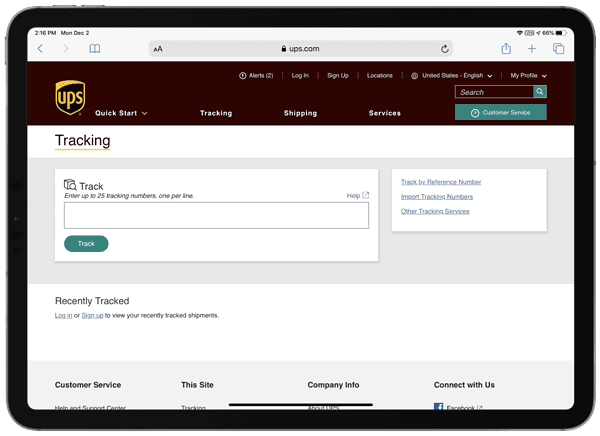Open Other Tracking Services link
The width and height of the screenshot is (600, 436).
tap(435, 211)
